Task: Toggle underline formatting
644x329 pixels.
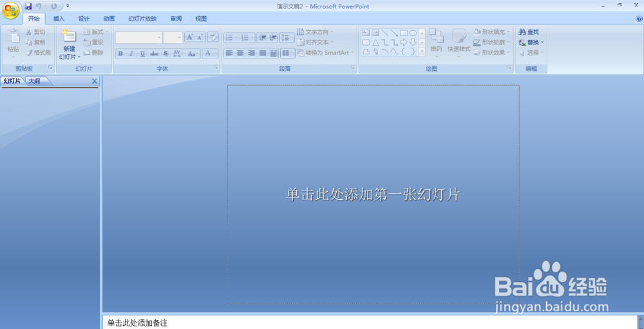Action: point(142,53)
